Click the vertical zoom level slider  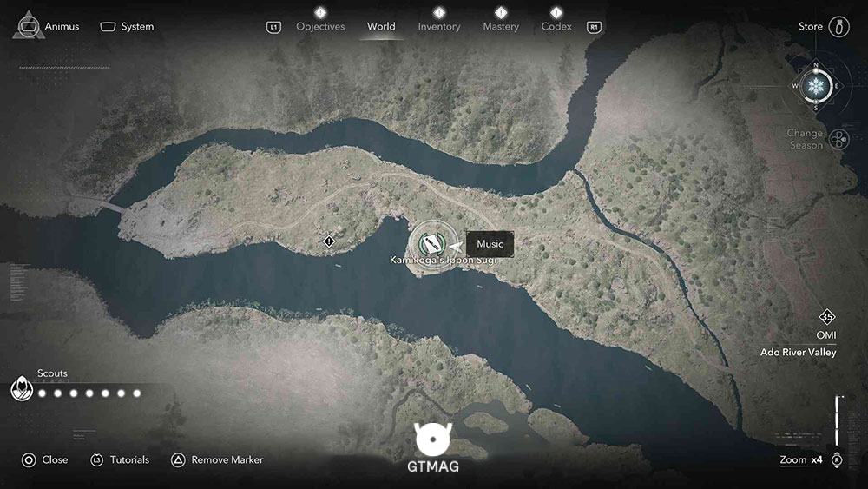click(x=838, y=420)
